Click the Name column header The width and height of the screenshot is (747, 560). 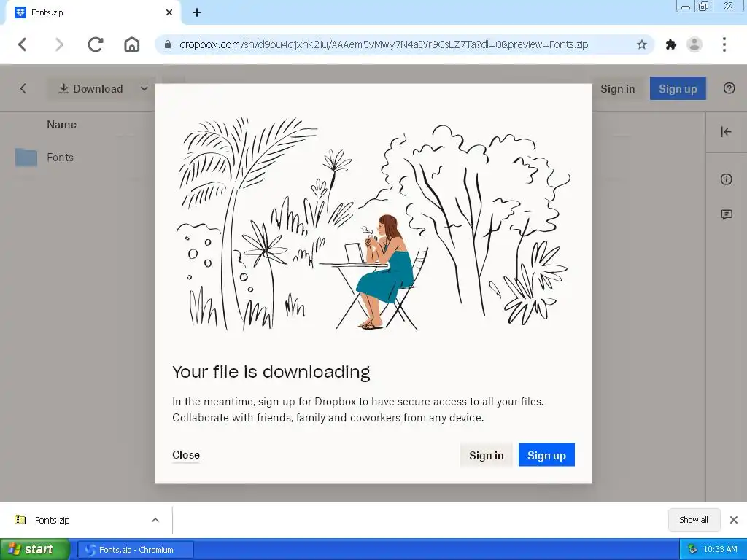click(61, 125)
